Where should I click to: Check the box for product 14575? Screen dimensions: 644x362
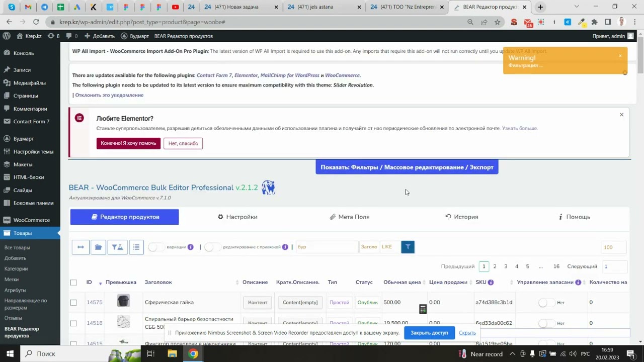point(73,302)
